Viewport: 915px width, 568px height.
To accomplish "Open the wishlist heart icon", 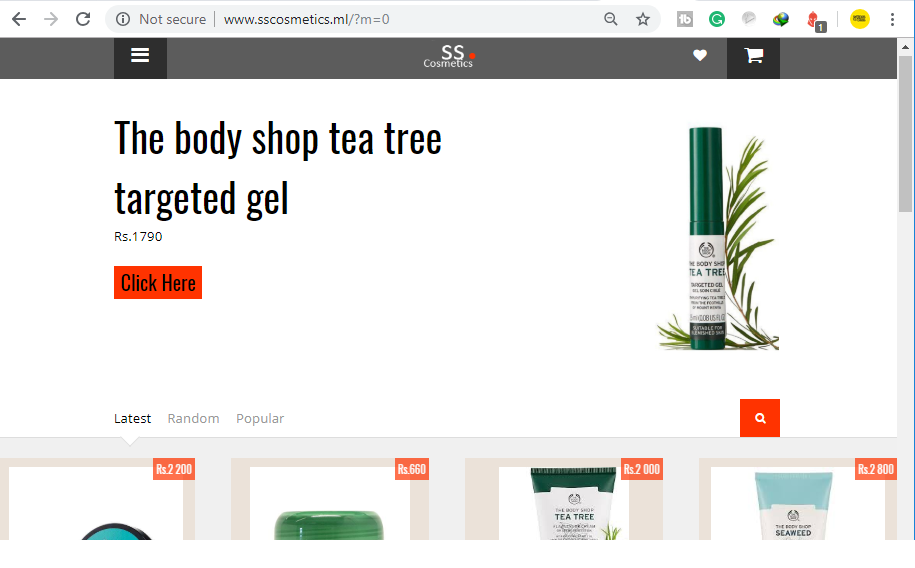I will (x=700, y=55).
